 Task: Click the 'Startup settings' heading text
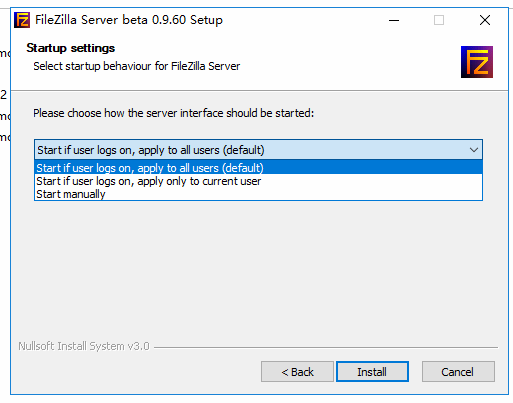(71, 48)
